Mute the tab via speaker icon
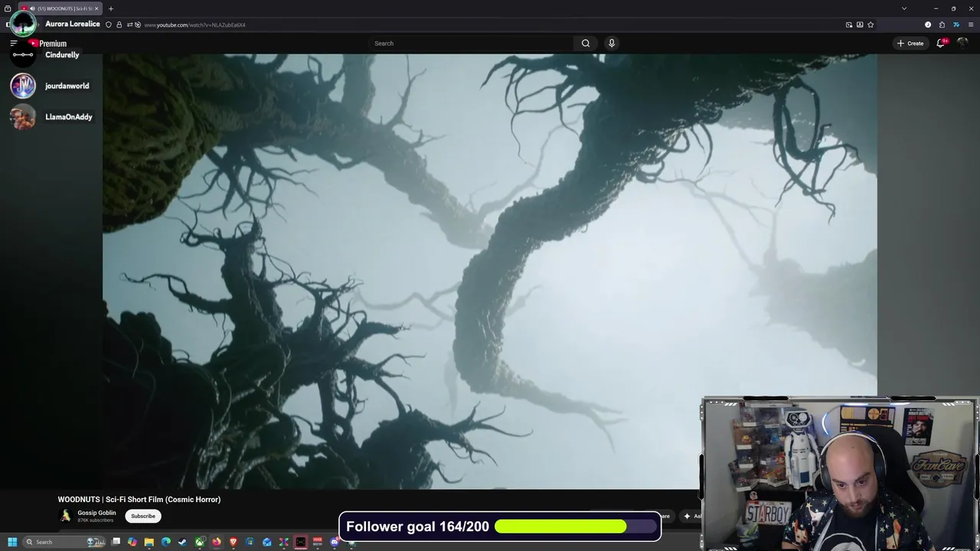This screenshot has width=980, height=551. pyautogui.click(x=34, y=8)
